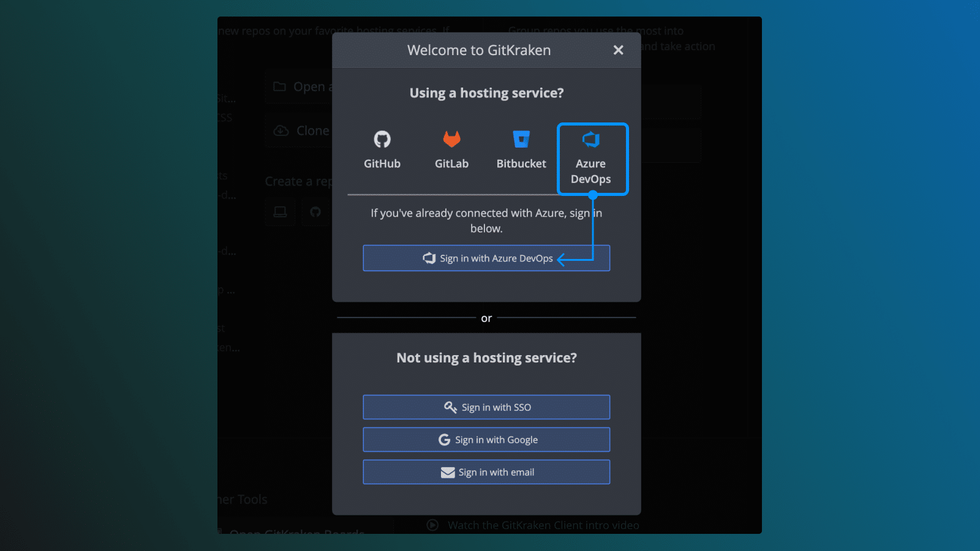Select GitHub hosting service
Viewport: 980px width, 551px height.
tap(382, 150)
